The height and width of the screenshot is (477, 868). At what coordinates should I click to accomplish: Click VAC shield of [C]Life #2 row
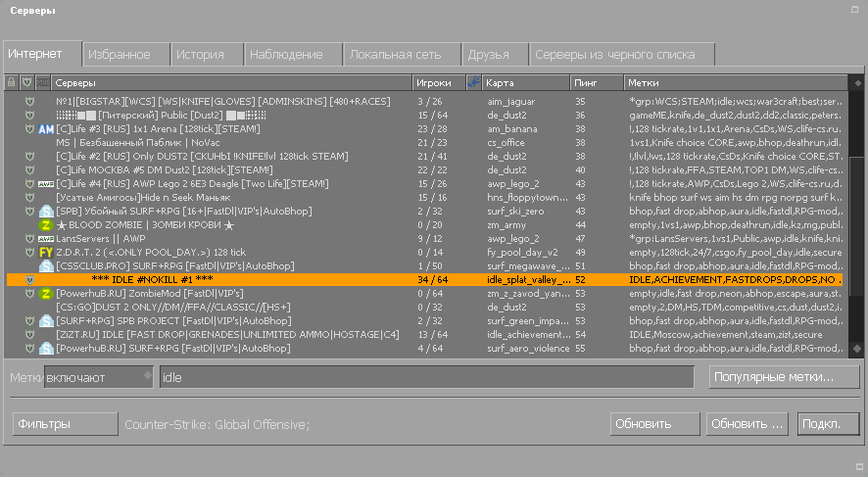coord(30,157)
